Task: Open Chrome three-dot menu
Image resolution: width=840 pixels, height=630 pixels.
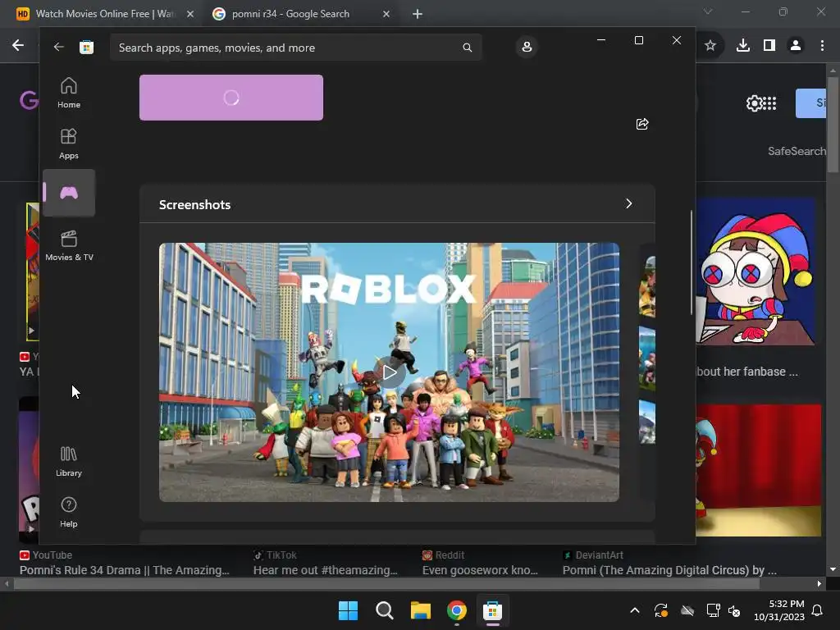Action: 822,46
